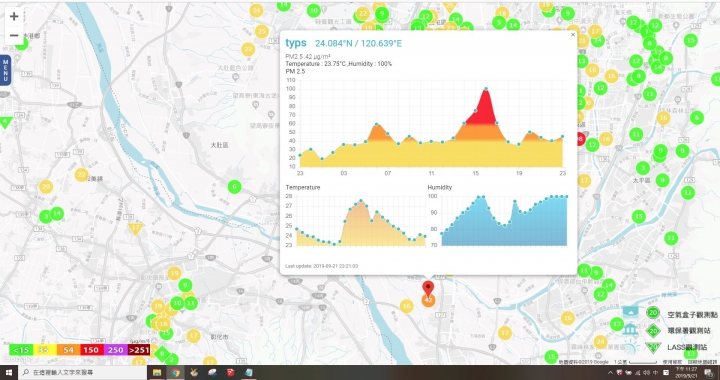The height and width of the screenshot is (380, 720).
Task: Select the green diamond 8 EPA marker
Action: (162, 353)
